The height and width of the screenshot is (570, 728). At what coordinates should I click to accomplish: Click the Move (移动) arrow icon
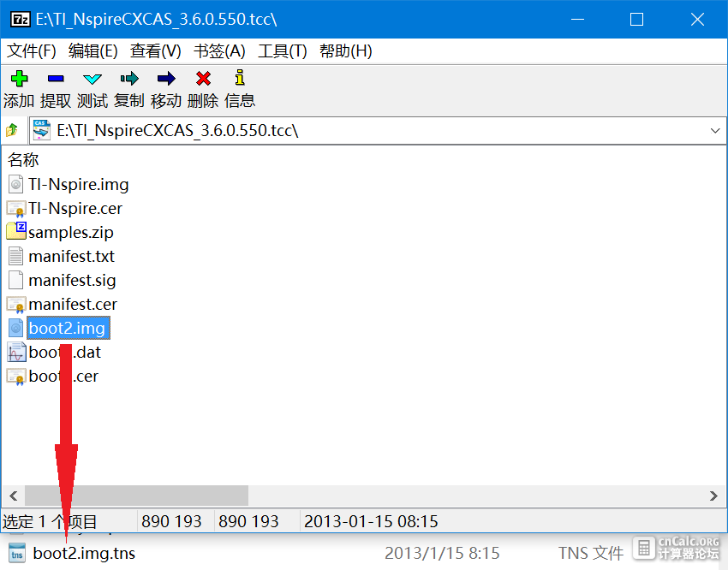pyautogui.click(x=166, y=79)
